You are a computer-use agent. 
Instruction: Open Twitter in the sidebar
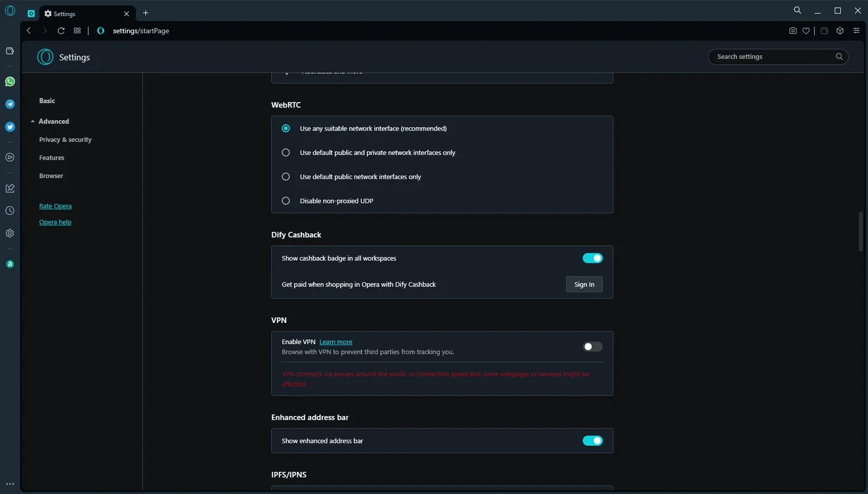click(x=10, y=127)
